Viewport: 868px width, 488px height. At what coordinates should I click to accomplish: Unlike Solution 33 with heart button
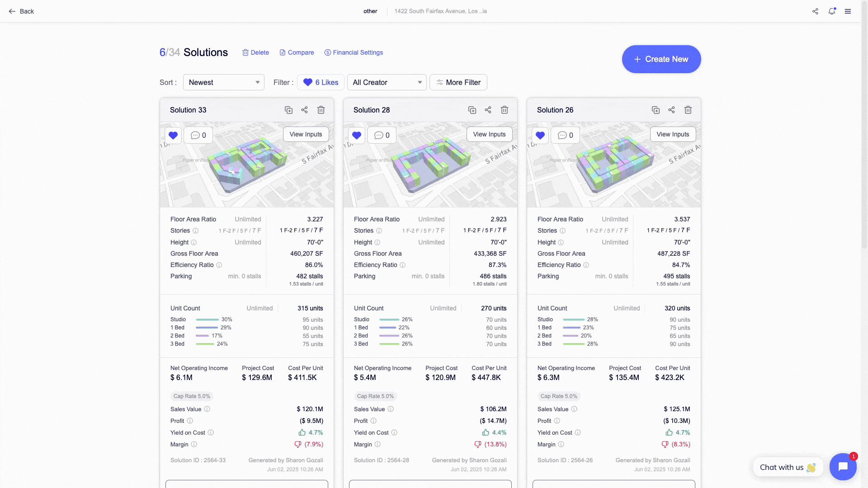[x=173, y=135]
